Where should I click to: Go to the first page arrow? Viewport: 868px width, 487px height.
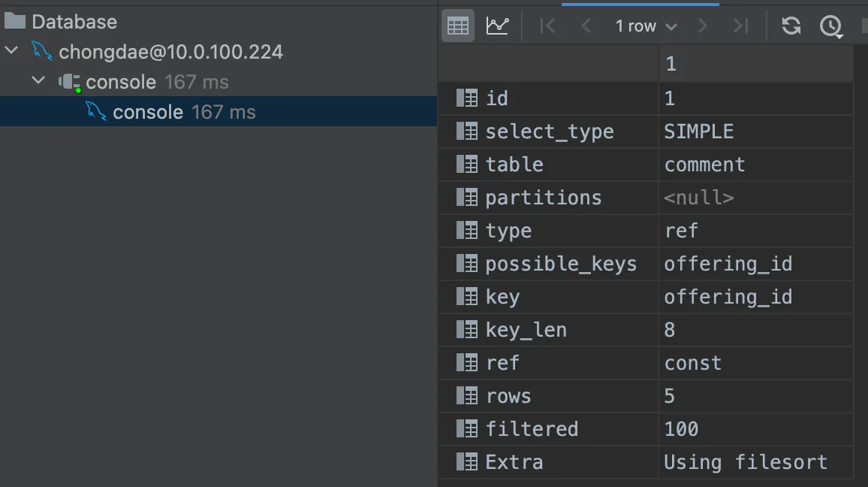pos(547,26)
